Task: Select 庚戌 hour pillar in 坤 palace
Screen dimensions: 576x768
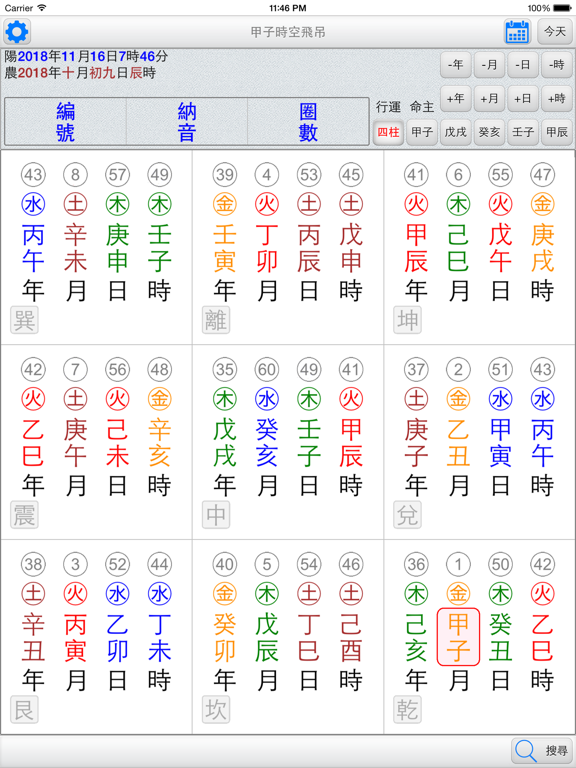Action: pos(543,249)
